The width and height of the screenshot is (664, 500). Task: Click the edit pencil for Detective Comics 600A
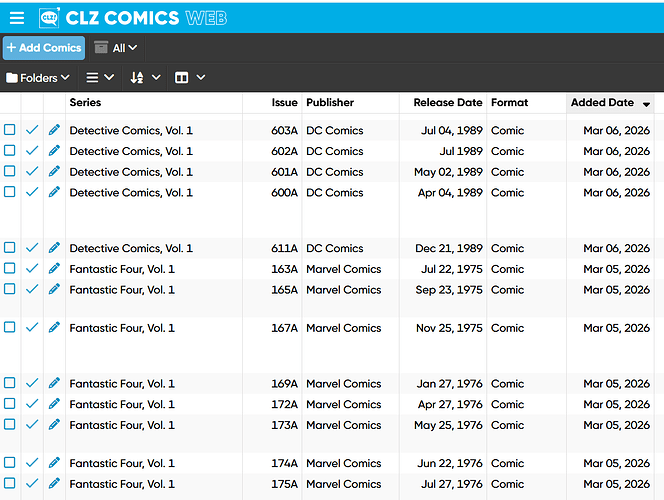(x=54, y=192)
